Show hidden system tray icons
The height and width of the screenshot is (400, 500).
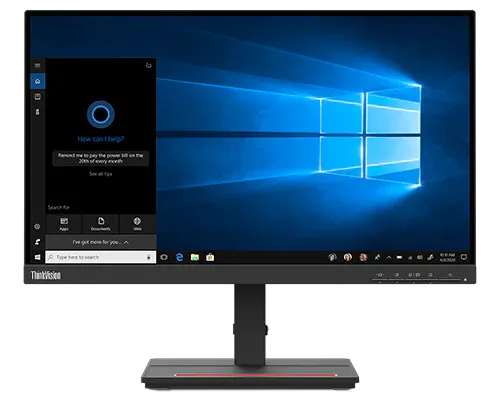(x=389, y=257)
